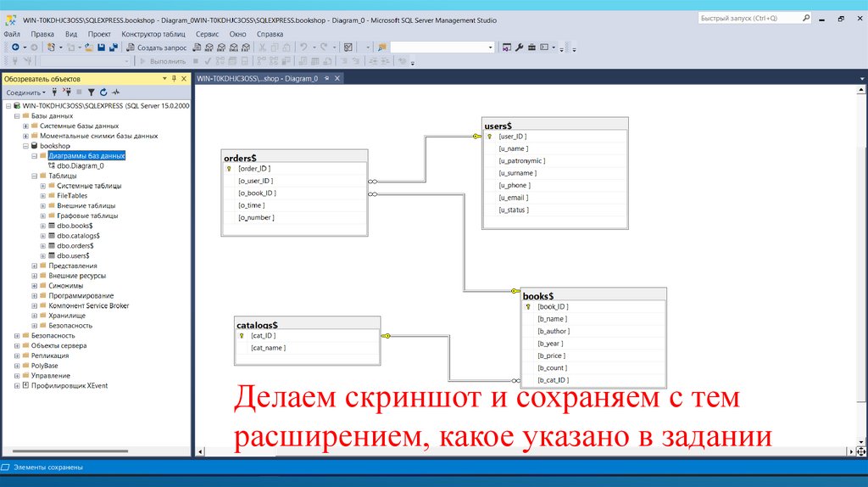The height and width of the screenshot is (487, 868).
Task: Click the Navigate Backward toolbar arrow
Action: point(15,48)
